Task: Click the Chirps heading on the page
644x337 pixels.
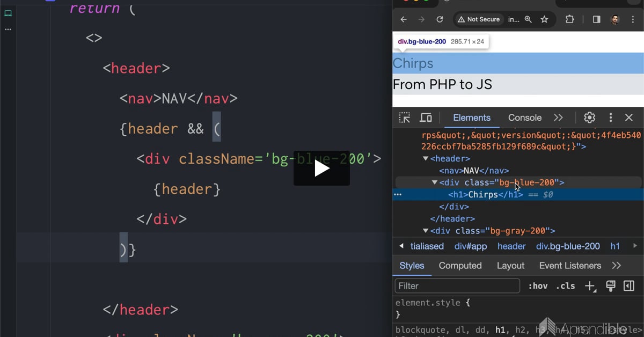Action: (413, 63)
